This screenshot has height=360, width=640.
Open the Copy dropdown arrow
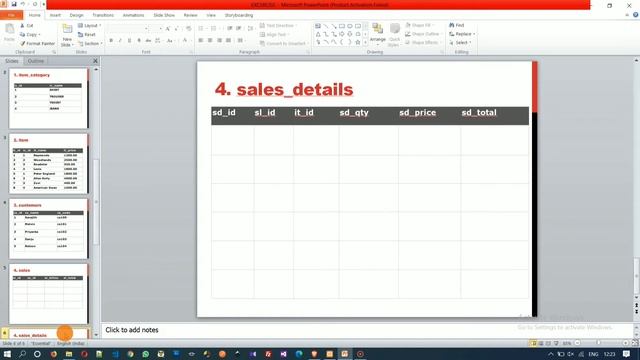coord(39,35)
